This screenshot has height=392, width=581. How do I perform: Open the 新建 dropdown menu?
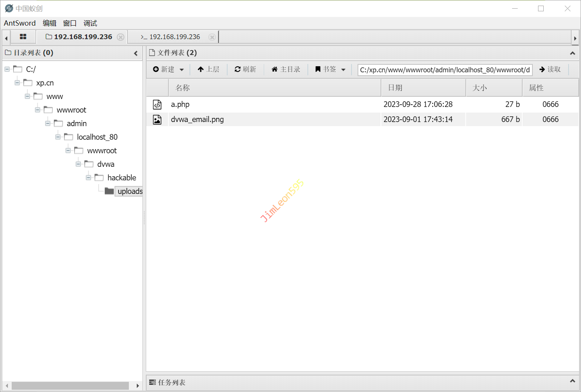click(x=168, y=69)
